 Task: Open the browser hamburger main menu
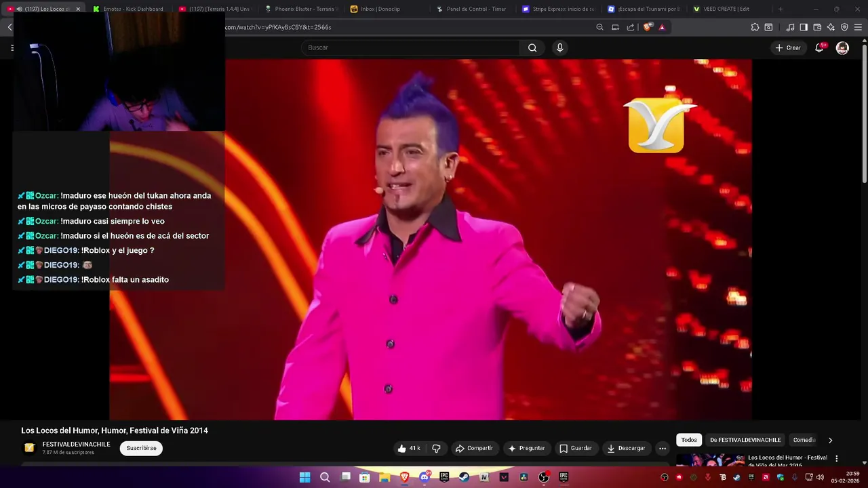point(859,27)
